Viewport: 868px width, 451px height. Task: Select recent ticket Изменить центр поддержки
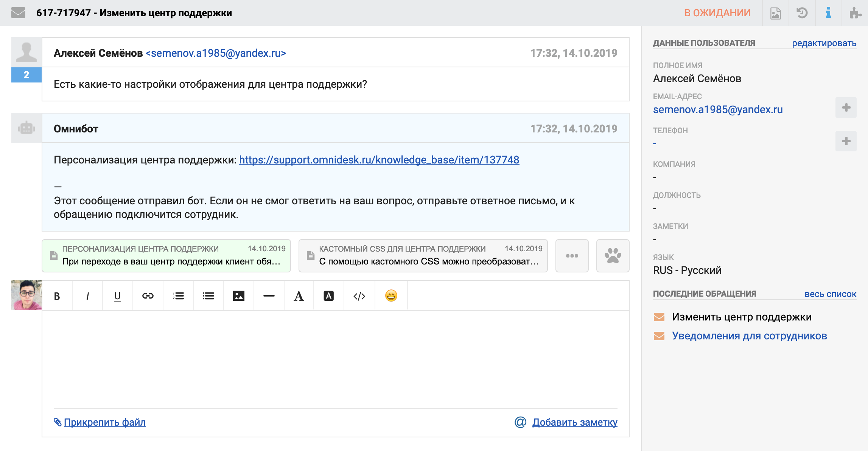tap(742, 317)
